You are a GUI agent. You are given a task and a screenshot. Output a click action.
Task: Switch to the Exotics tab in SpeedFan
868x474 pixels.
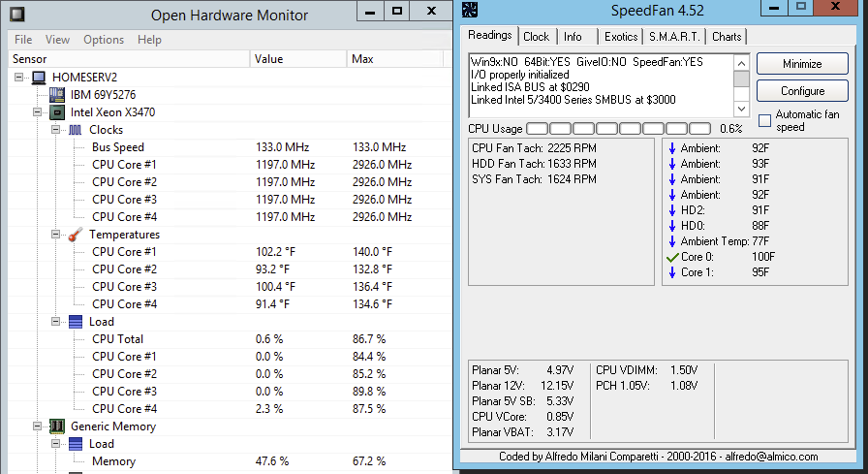coord(621,37)
